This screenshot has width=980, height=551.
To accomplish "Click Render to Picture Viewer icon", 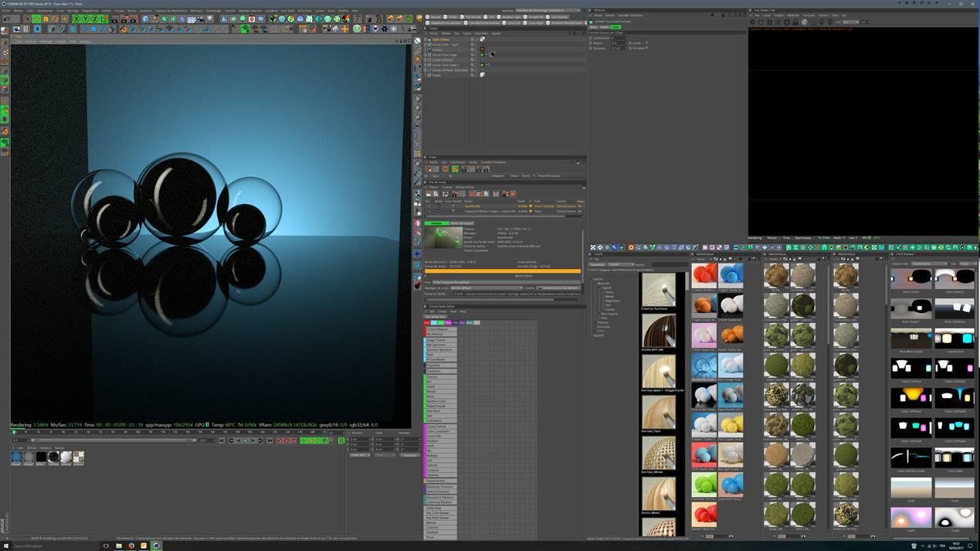I will tap(125, 19).
